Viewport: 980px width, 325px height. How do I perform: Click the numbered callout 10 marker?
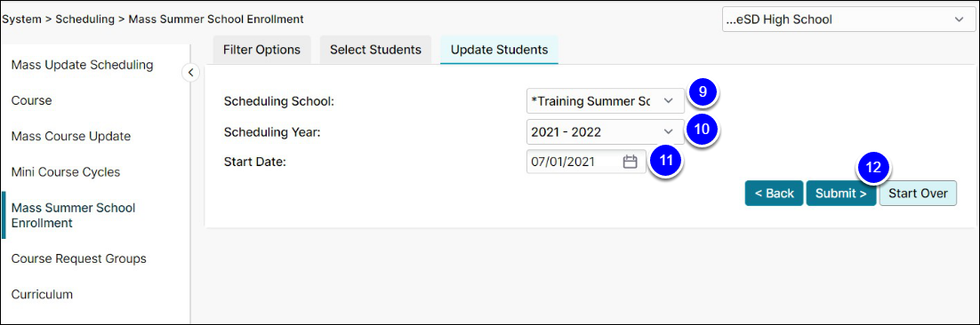coord(703,129)
